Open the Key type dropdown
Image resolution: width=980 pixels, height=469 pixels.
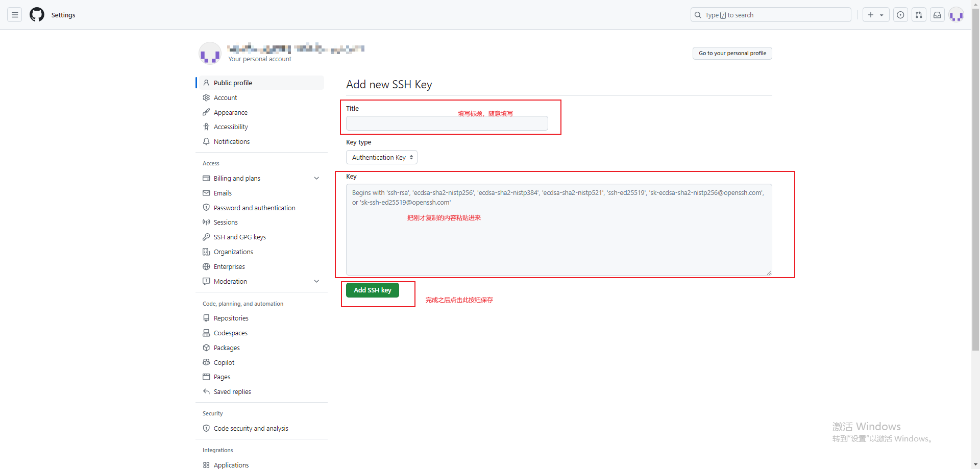coord(381,157)
